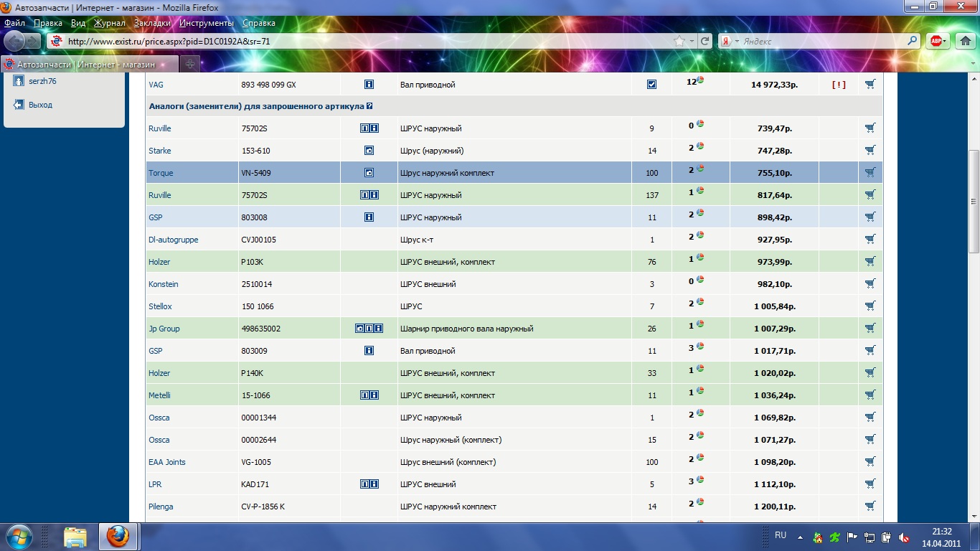
Task: Add Metelli 15-1066 to cart
Action: coord(870,395)
